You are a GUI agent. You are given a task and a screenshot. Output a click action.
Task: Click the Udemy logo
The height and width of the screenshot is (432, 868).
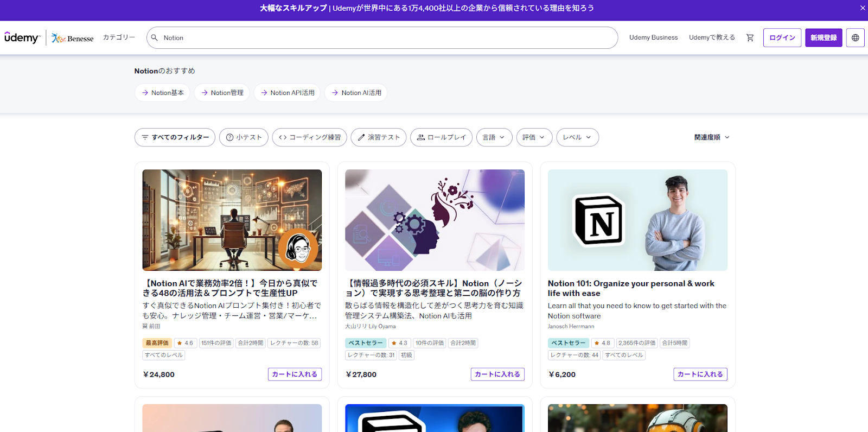(22, 37)
